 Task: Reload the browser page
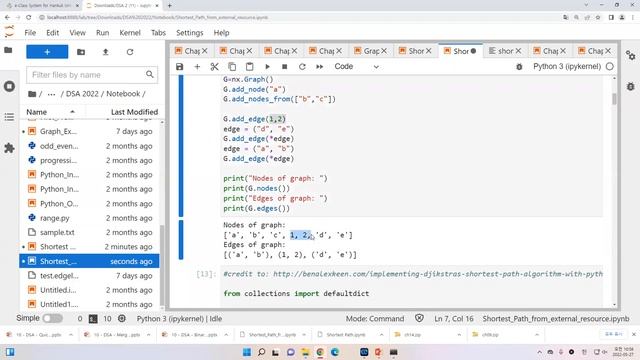click(x=28, y=18)
